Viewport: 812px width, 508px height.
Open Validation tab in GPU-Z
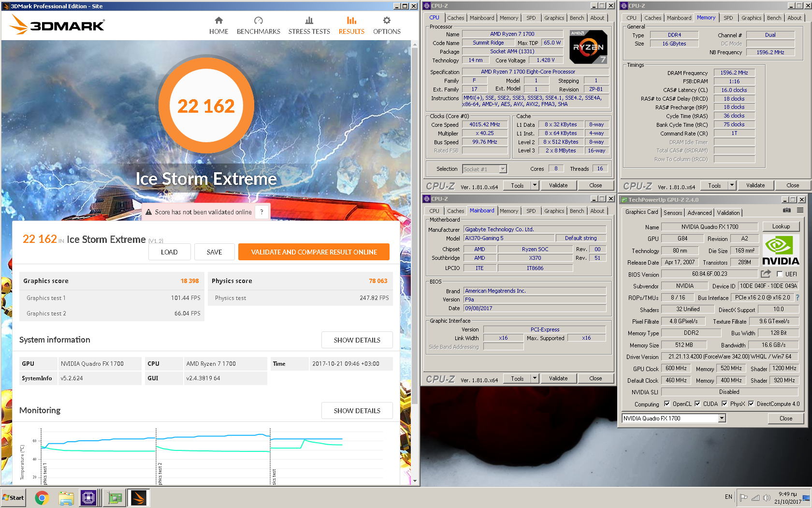(x=728, y=213)
